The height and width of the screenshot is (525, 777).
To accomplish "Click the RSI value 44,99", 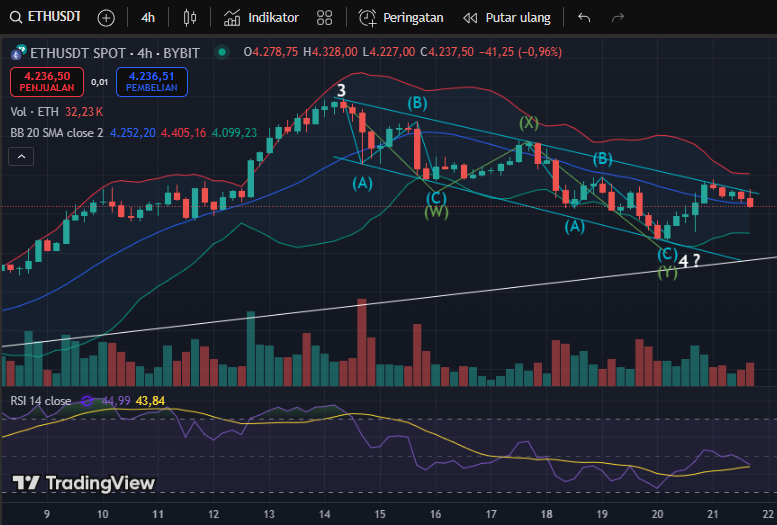I will point(116,401).
